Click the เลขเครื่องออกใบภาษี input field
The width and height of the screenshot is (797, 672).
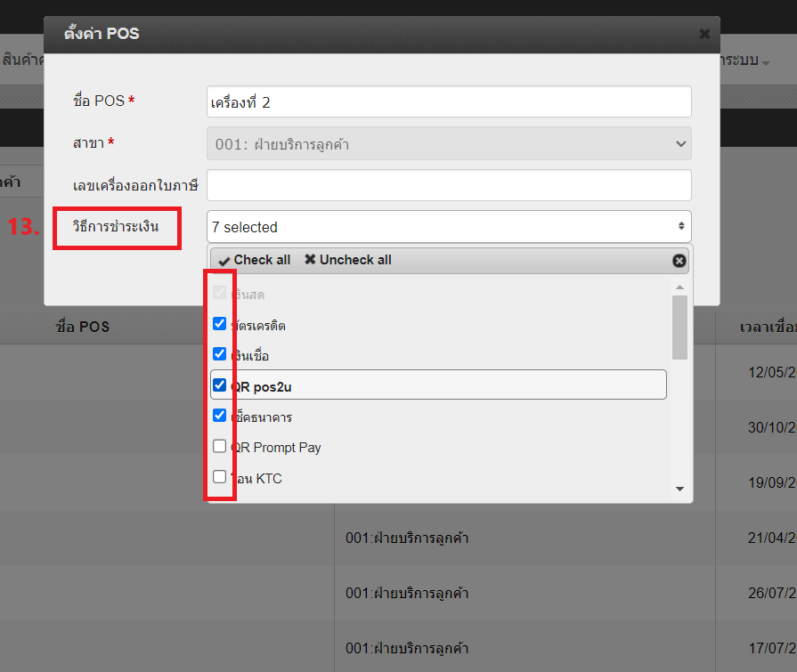click(449, 185)
